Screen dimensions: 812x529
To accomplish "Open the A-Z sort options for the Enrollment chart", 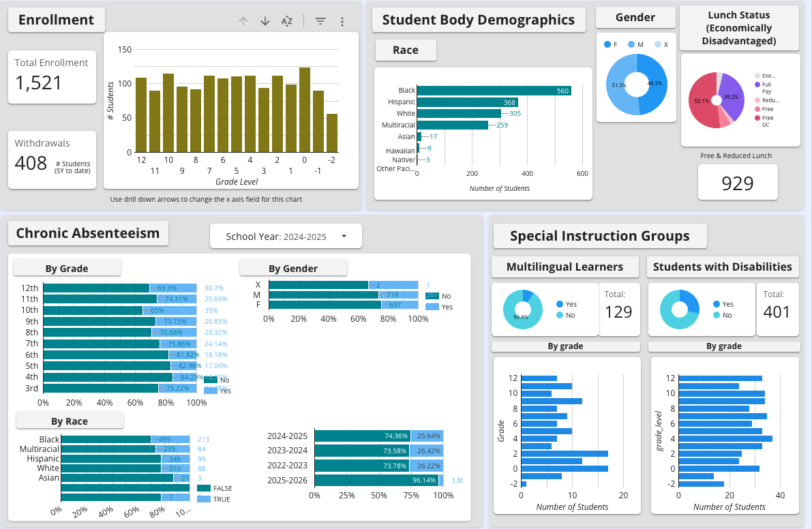I will tap(287, 21).
